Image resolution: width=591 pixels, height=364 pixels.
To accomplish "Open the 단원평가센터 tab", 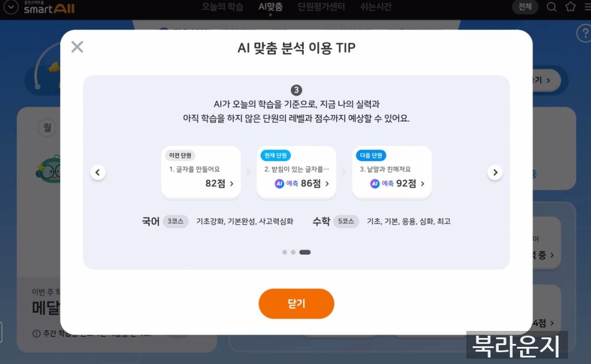I will [321, 6].
